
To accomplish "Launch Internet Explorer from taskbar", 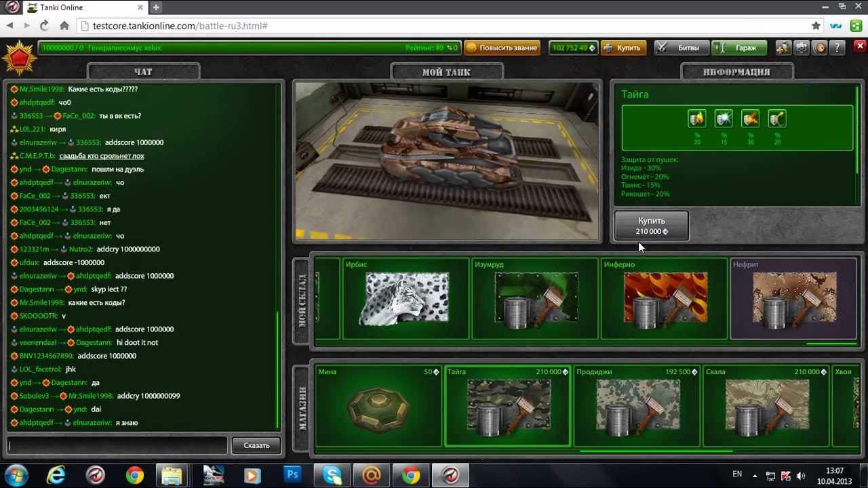I will [56, 475].
